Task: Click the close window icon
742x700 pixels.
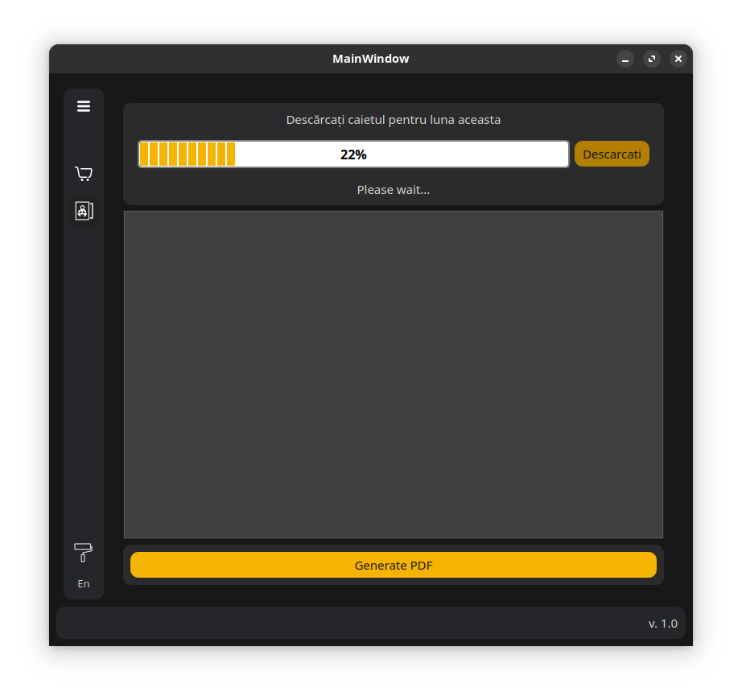Action: 678,59
